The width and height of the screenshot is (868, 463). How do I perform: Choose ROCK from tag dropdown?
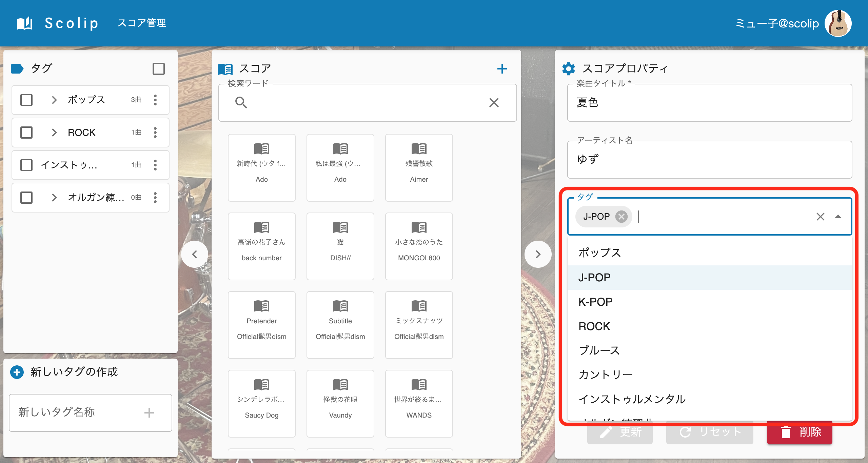pos(710,326)
